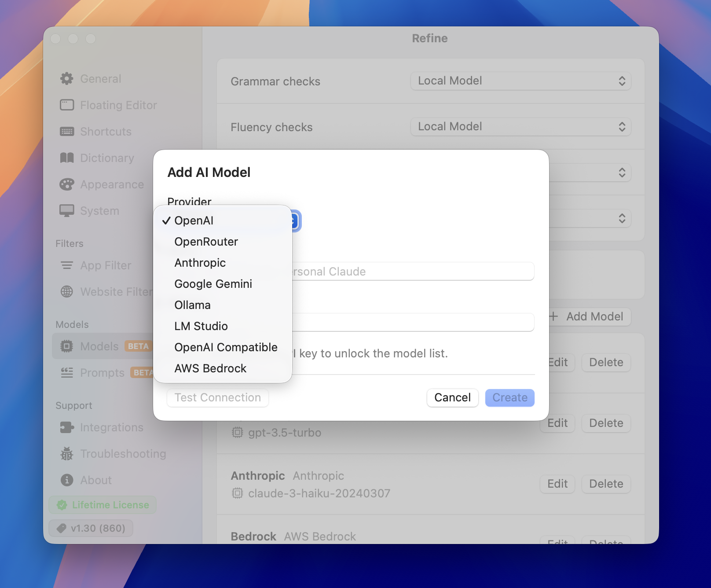Open the Dictionary settings section
The height and width of the screenshot is (588, 711).
[x=107, y=158]
